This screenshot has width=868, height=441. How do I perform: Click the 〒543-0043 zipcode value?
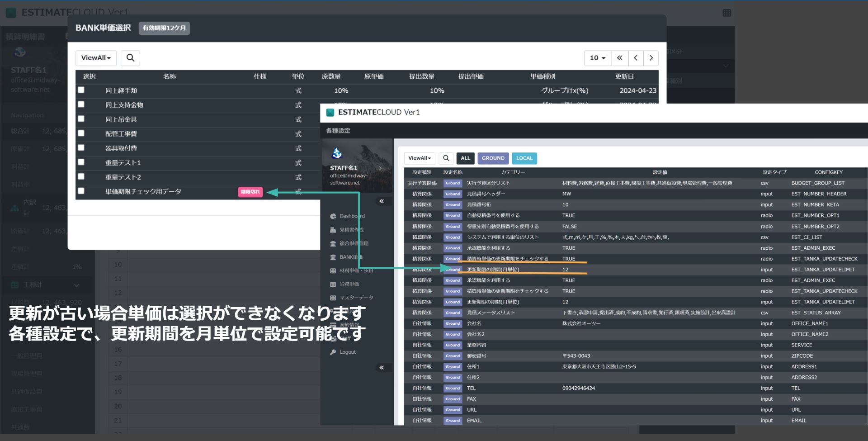pyautogui.click(x=576, y=356)
